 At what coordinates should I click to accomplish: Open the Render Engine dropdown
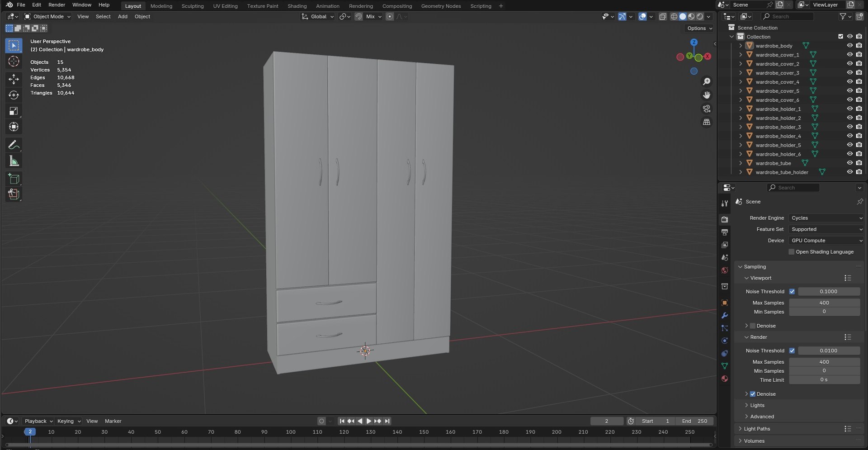(x=826, y=218)
